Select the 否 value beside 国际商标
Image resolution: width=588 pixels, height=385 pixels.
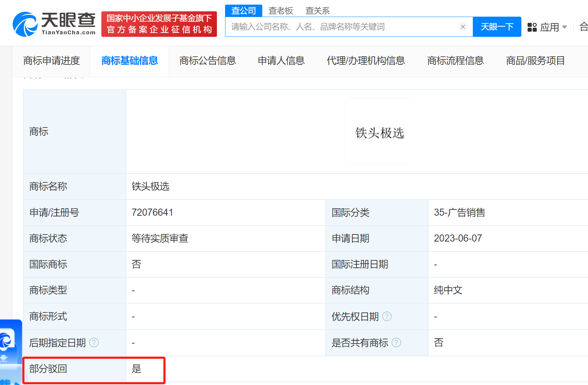[136, 265]
